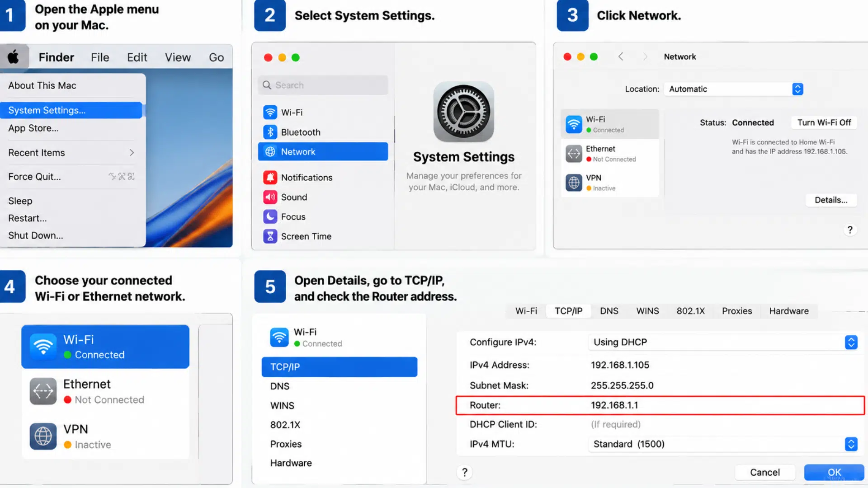Click help question mark in Network window

850,230
